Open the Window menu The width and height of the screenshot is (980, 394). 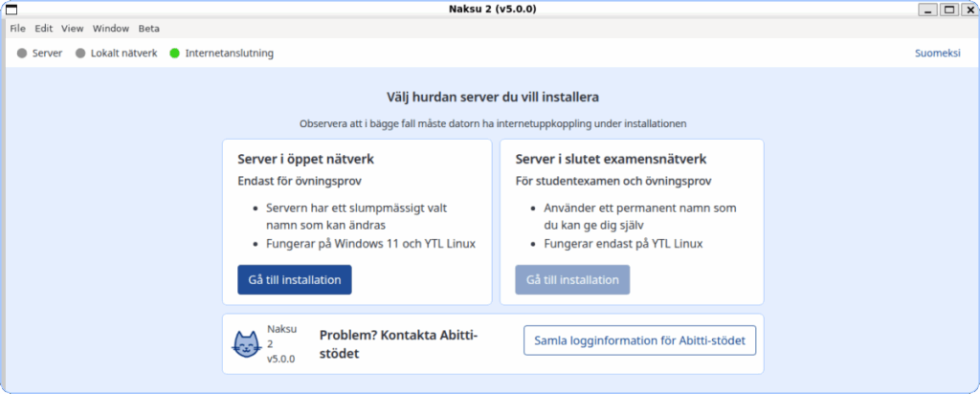click(111, 29)
